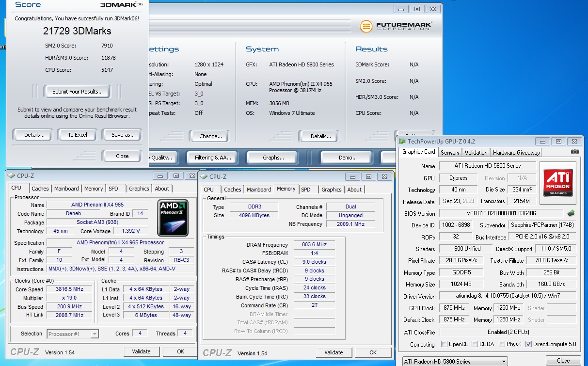Open the Processor #1 selection dropdown in CPU-Z
This screenshot has height=366, width=588.
tap(73, 334)
